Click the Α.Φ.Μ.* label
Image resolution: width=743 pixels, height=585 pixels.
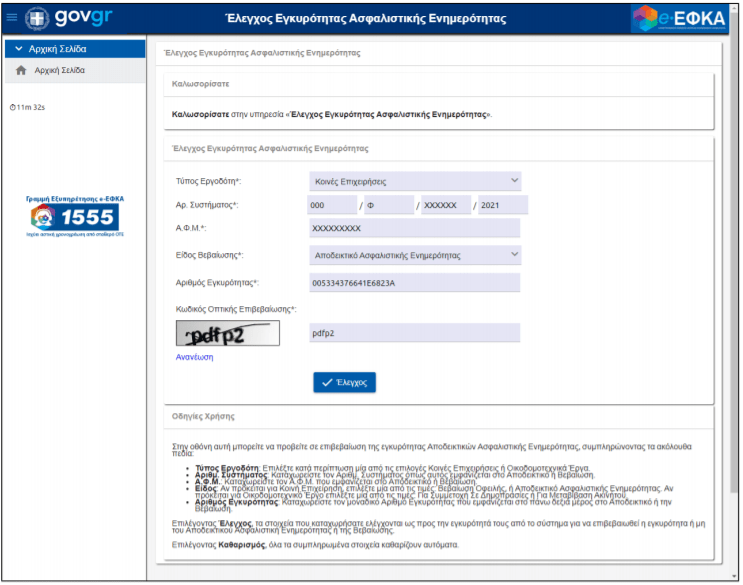click(x=191, y=228)
